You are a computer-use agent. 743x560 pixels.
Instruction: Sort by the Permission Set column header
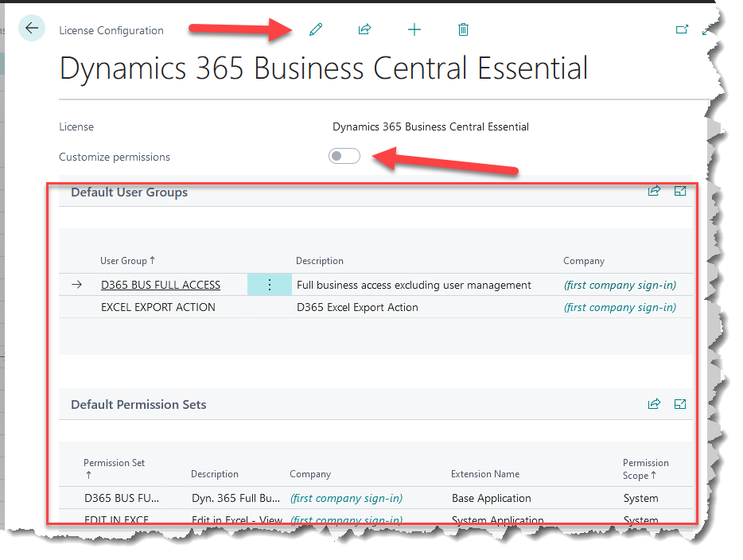[x=114, y=468]
